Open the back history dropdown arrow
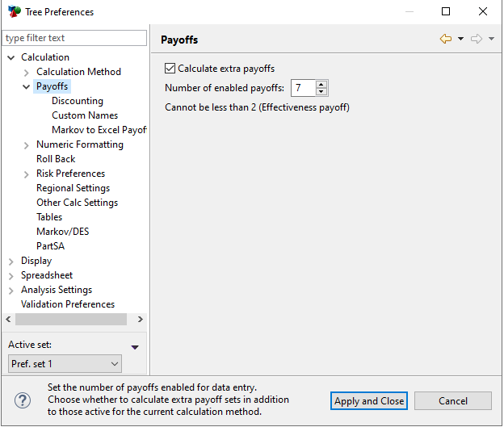 (460, 39)
